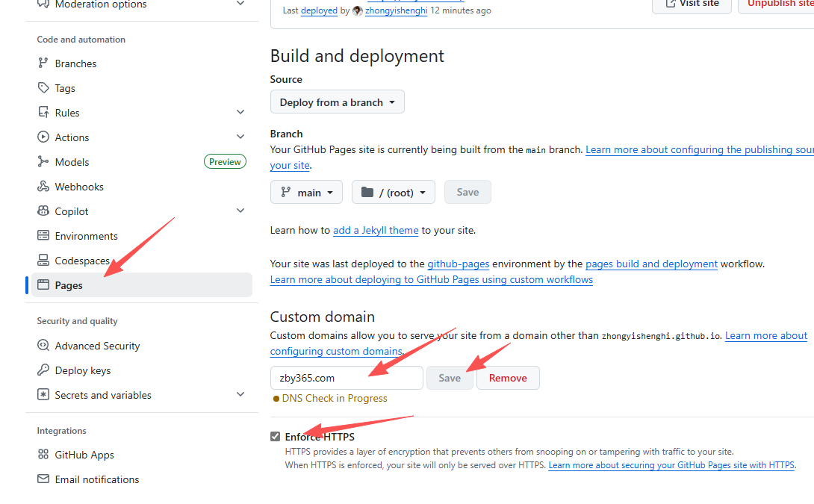Open 'configuring custom domains' link
The image size is (814, 504).
click(x=336, y=351)
